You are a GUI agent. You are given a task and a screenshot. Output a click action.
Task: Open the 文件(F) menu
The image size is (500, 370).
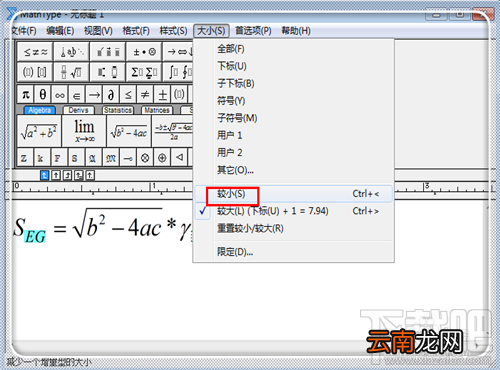(24, 31)
